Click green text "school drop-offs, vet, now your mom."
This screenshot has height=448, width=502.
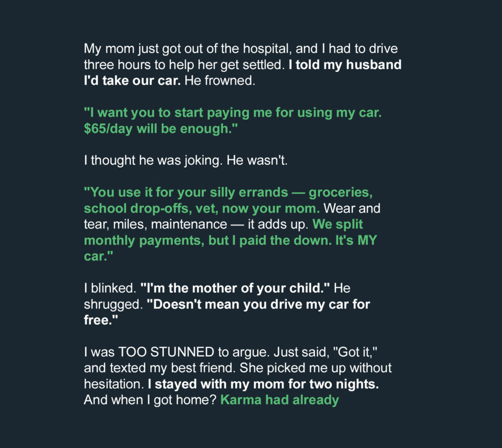coord(201,209)
